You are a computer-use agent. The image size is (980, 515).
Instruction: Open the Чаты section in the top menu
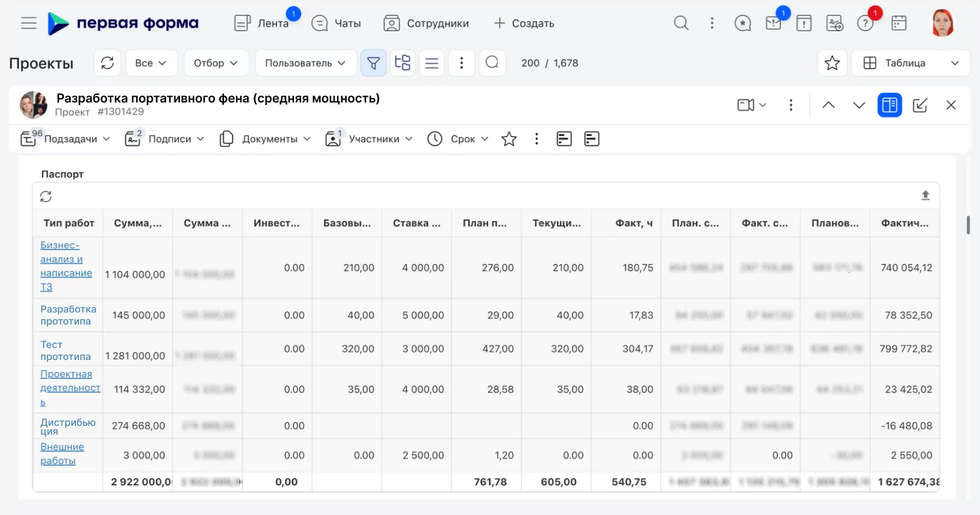click(336, 23)
